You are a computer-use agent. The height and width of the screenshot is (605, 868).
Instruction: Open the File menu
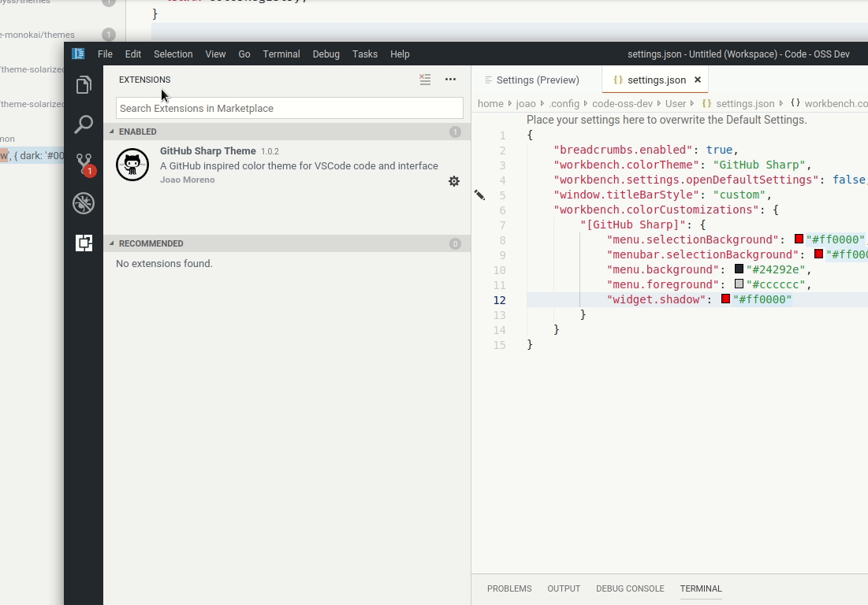pyautogui.click(x=105, y=54)
